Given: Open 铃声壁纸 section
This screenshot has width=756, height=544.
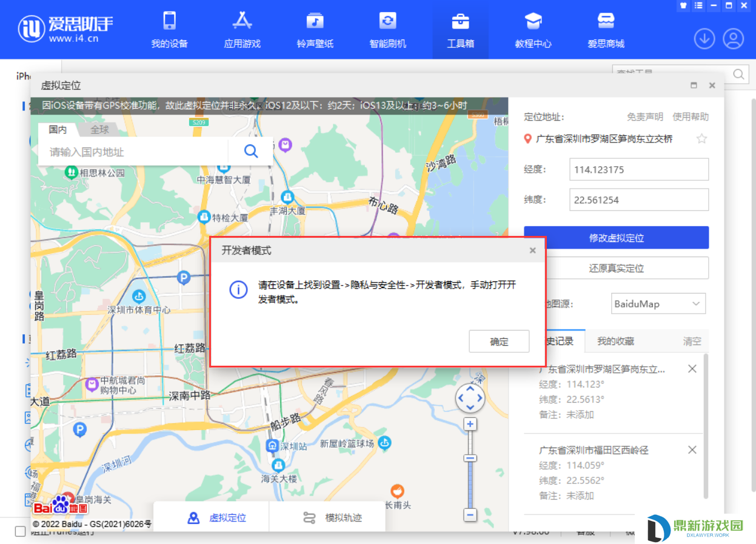Looking at the screenshot, I should pos(315,30).
